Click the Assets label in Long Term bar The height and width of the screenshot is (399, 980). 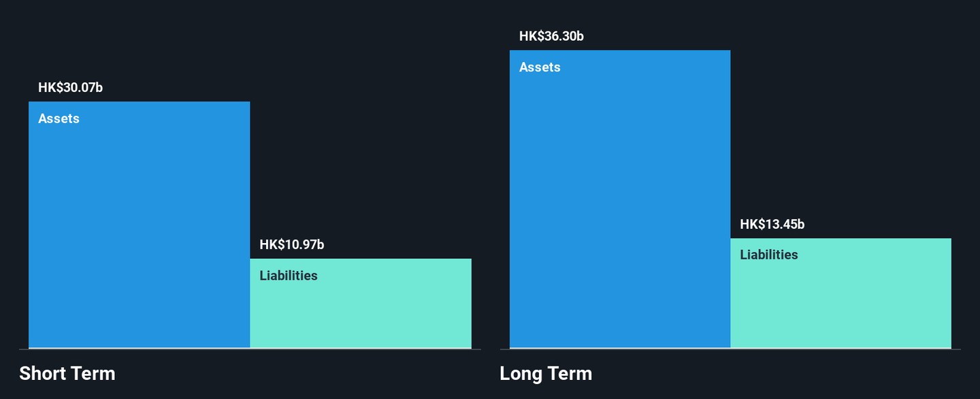[x=540, y=67]
